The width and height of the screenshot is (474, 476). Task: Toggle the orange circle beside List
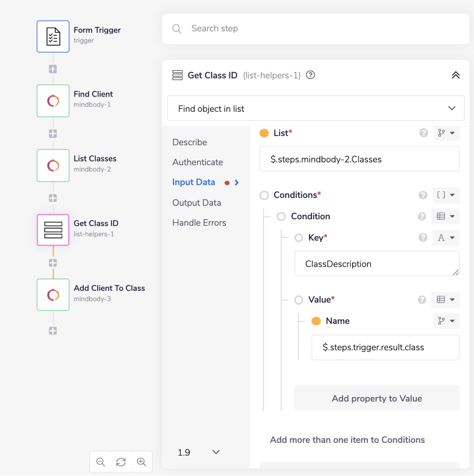[x=264, y=134]
